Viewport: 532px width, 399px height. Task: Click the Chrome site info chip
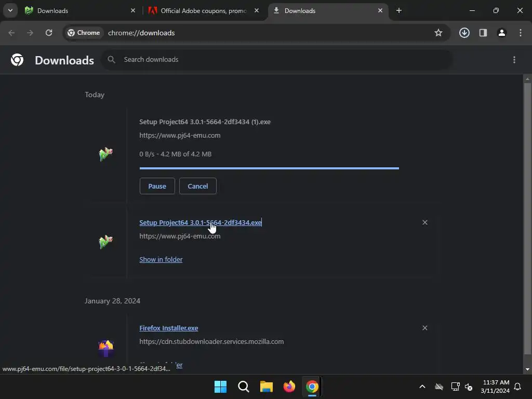tap(84, 33)
